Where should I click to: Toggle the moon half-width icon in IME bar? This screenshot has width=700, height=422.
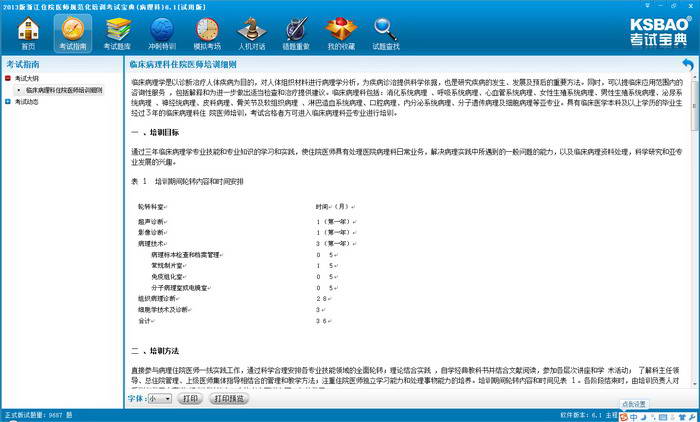(643, 417)
